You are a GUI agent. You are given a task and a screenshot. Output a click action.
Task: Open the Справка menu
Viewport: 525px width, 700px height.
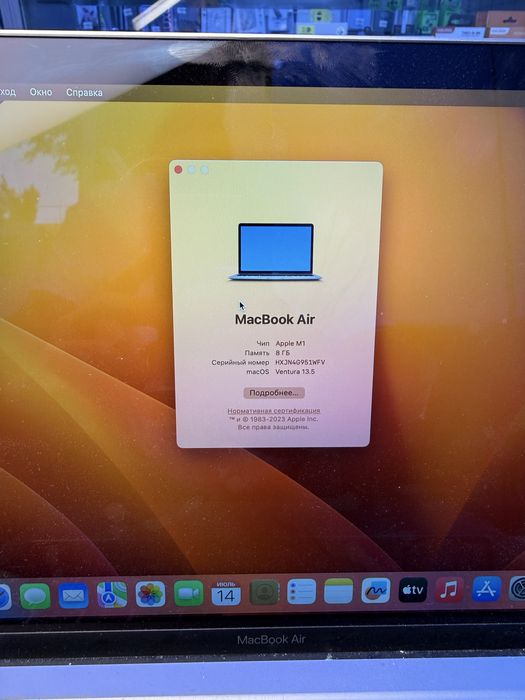(84, 92)
